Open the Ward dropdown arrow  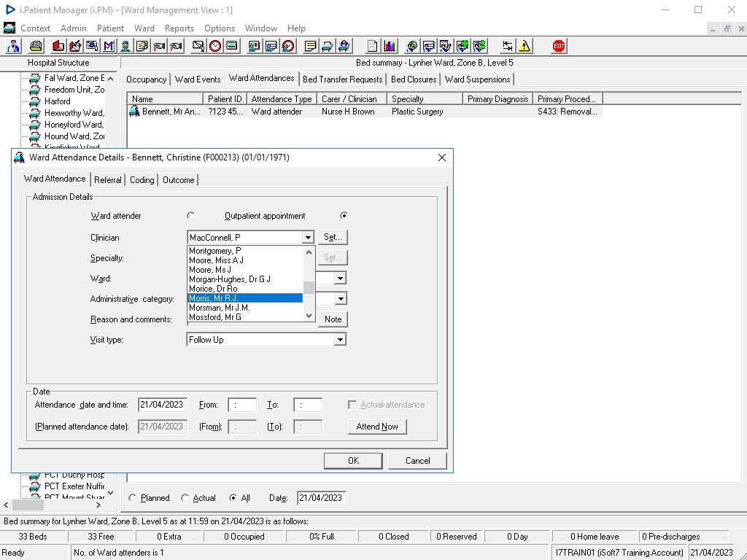(x=340, y=278)
